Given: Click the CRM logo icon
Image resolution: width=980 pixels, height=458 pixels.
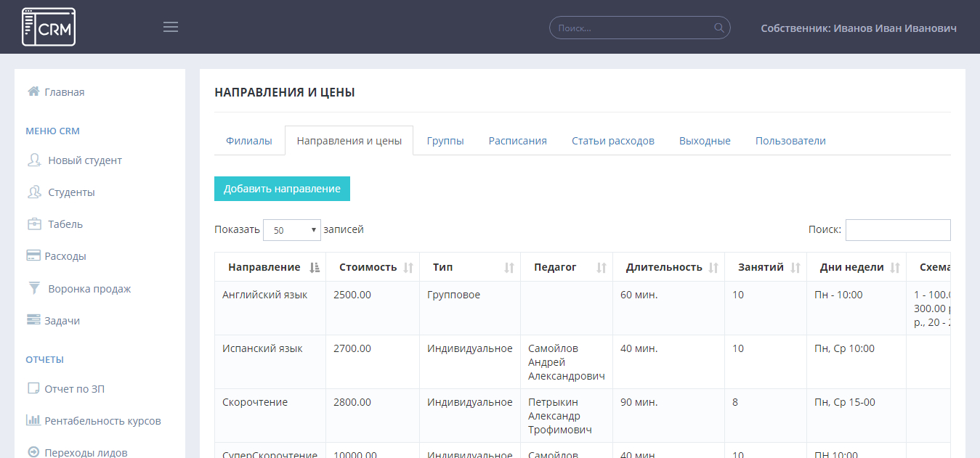Looking at the screenshot, I should (x=49, y=27).
